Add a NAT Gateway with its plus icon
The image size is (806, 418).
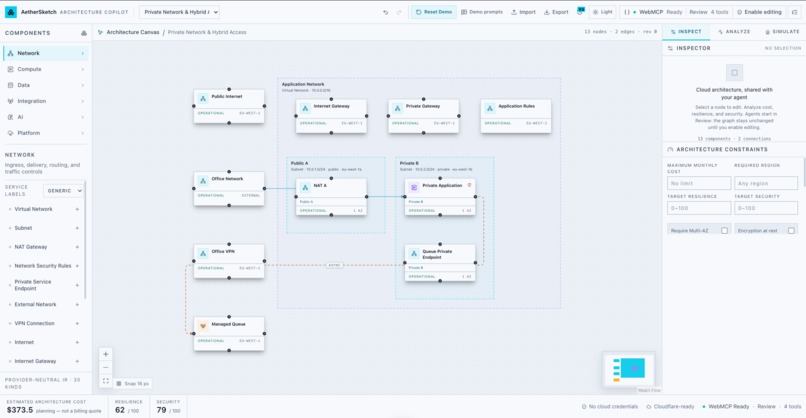click(77, 247)
